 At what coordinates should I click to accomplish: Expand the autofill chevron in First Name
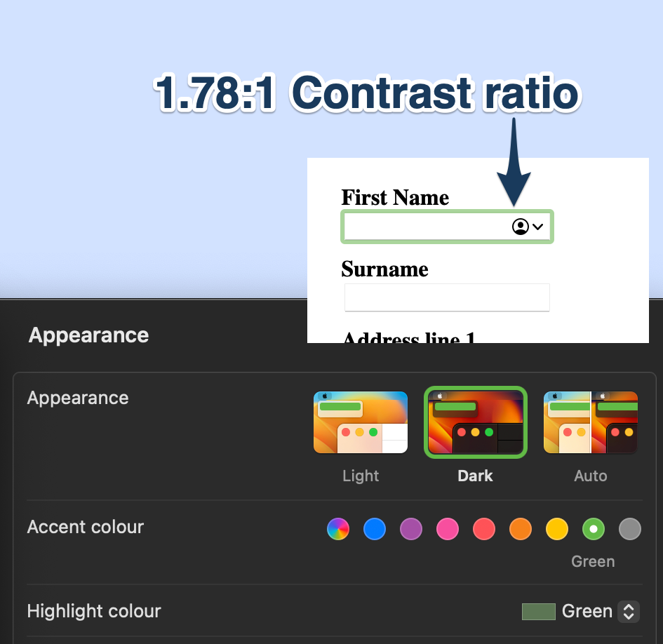click(538, 227)
